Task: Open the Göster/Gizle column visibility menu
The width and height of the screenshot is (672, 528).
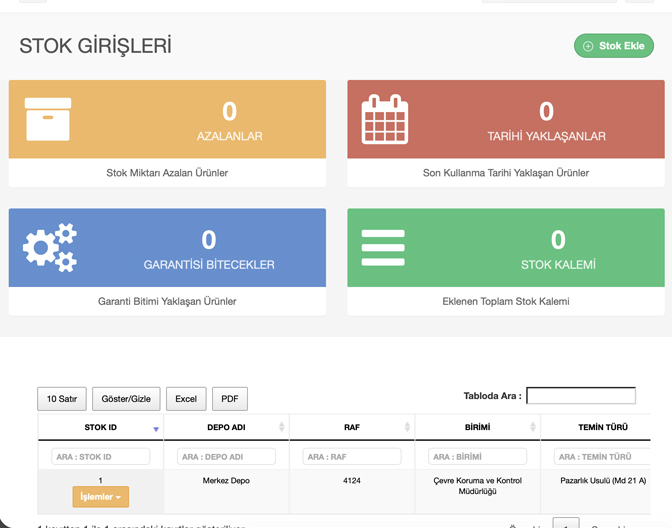Action: coord(126,399)
